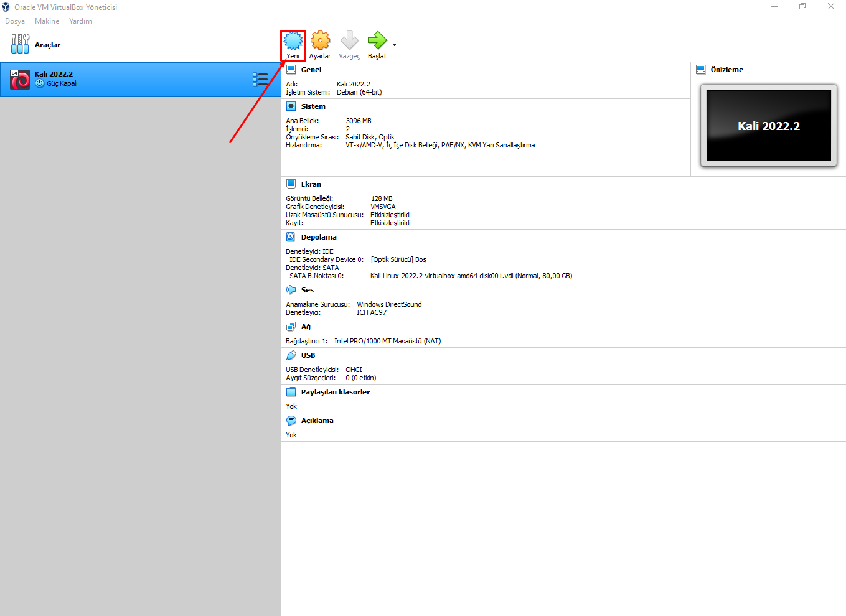
Task: Open the Dosya menu
Action: (x=15, y=21)
